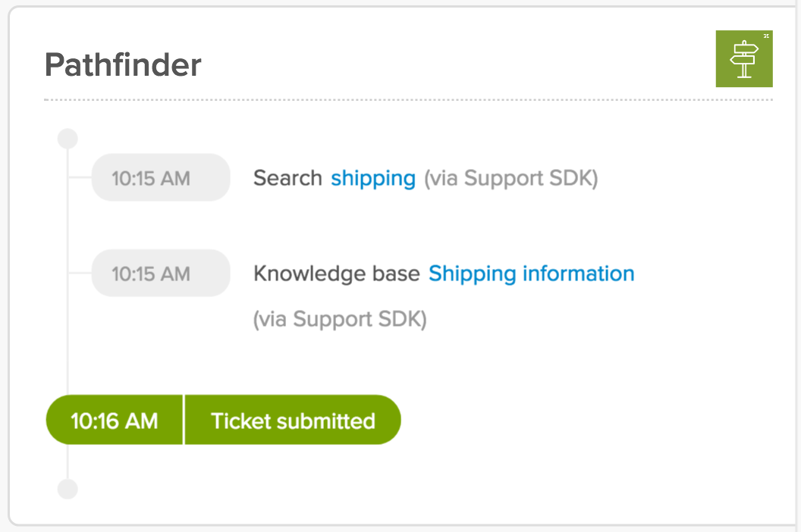The height and width of the screenshot is (532, 801).
Task: Click the top timeline start dot
Action: 68,139
